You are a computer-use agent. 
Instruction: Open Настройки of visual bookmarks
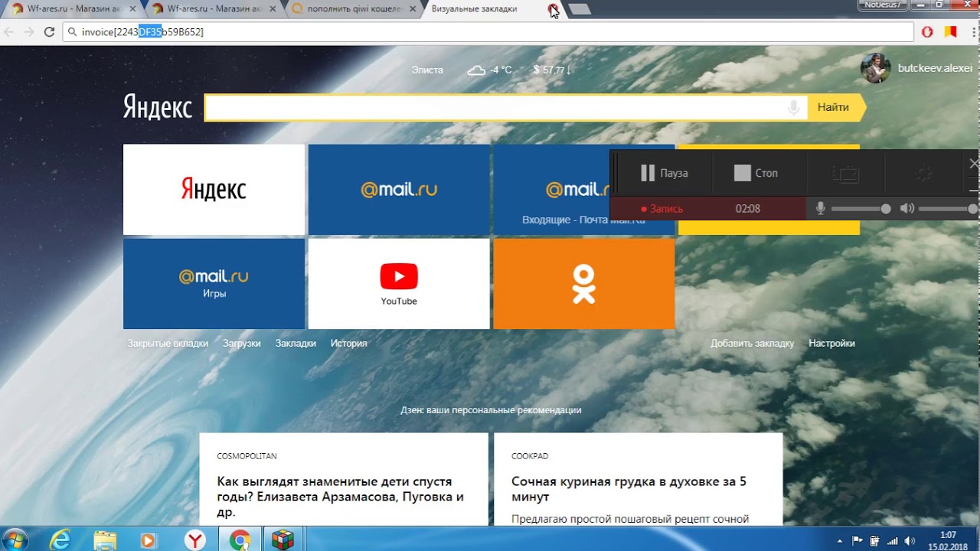[831, 344]
